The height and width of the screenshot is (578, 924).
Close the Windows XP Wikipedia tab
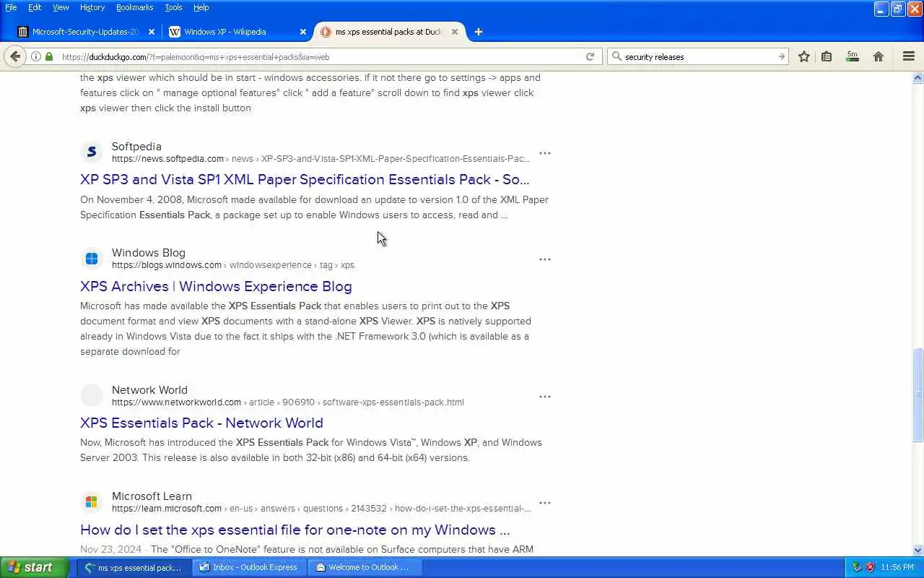click(x=303, y=32)
